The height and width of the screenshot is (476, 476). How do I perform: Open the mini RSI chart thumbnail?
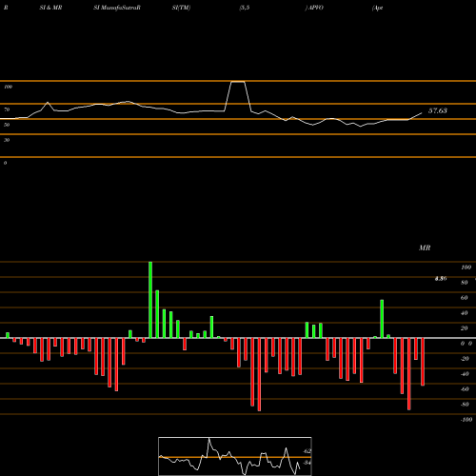pos(235,456)
